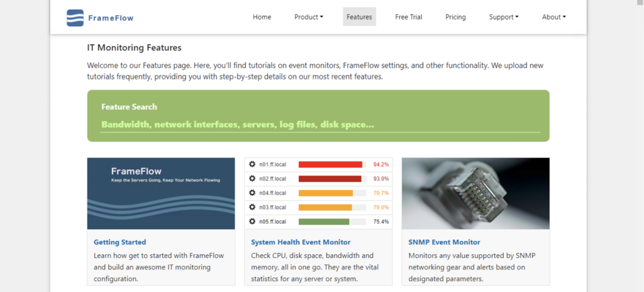This screenshot has height=292, width=644.
Task: Click the 94.2% value
Action: pyautogui.click(x=380, y=164)
